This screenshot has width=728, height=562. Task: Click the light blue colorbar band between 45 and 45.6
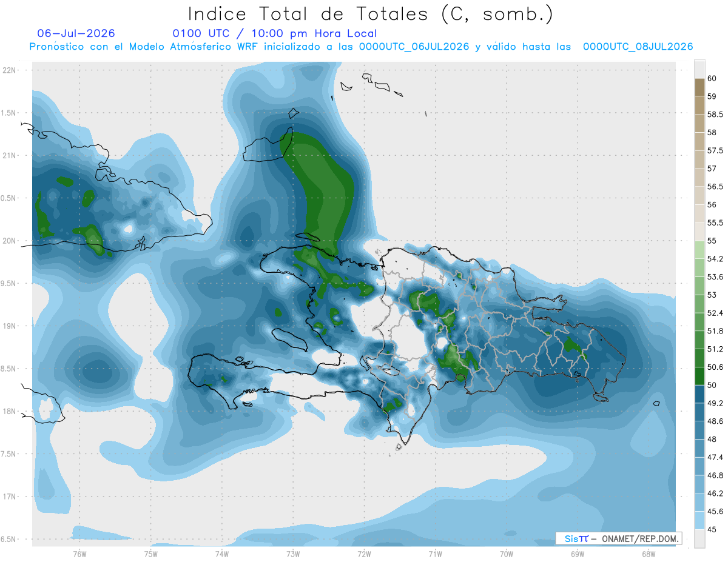pos(699,521)
